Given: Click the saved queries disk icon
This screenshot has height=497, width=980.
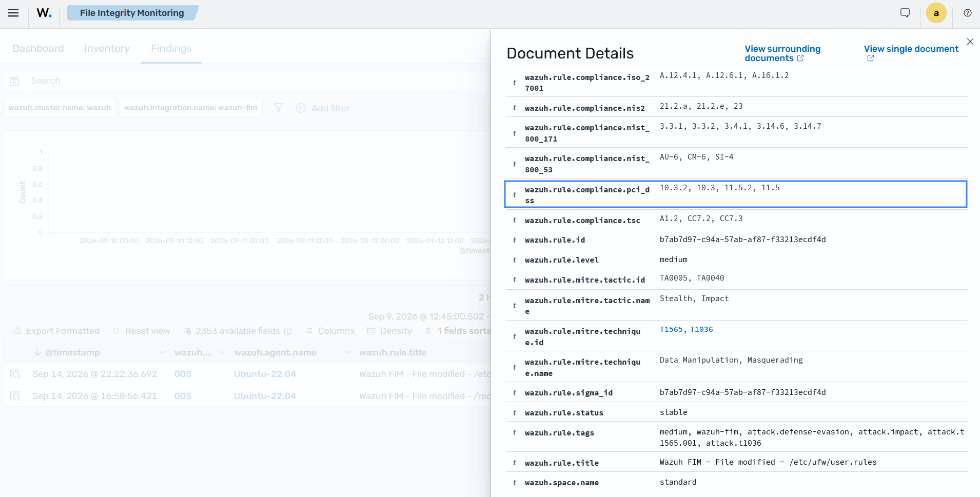Looking at the screenshot, I should [14, 81].
